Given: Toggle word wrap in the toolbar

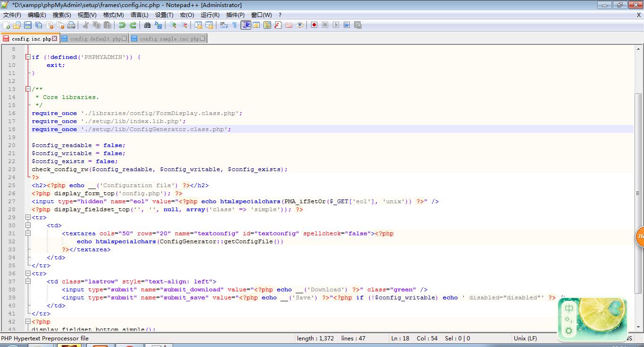Looking at the screenshot, I should (224, 25).
